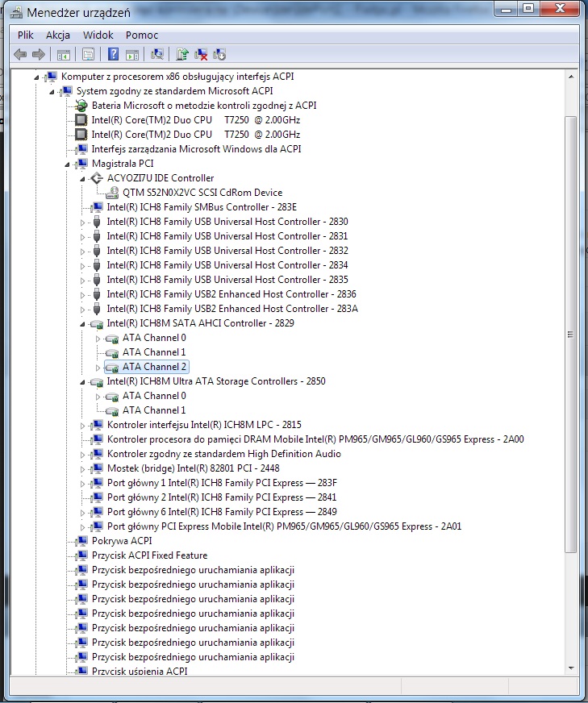Click the vertical scrollbar up arrow
This screenshot has height=703, width=588.
pos(571,77)
